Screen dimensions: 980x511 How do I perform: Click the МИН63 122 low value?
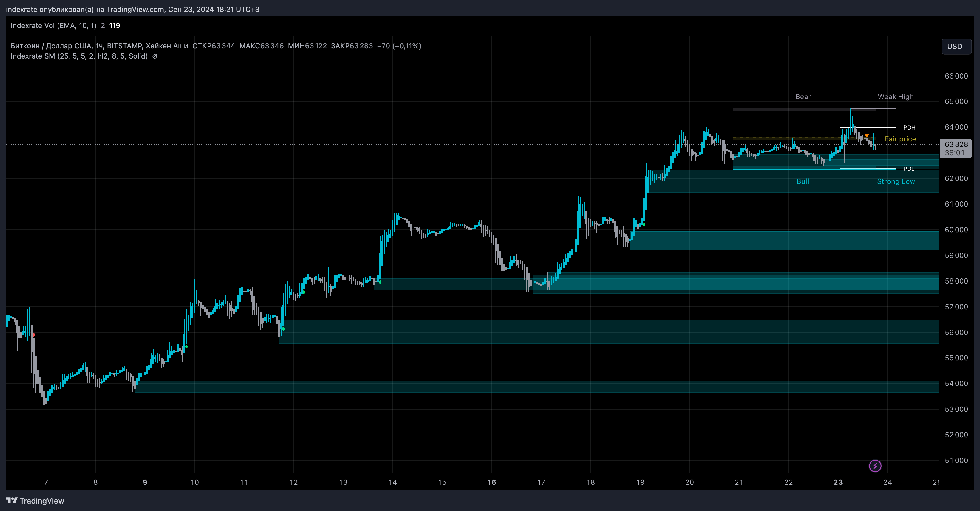(307, 46)
